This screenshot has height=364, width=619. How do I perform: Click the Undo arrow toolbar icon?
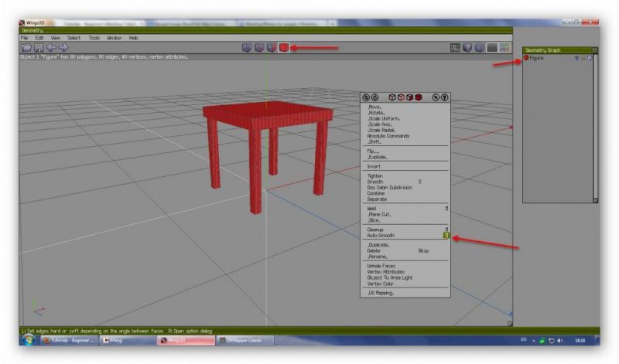50,48
